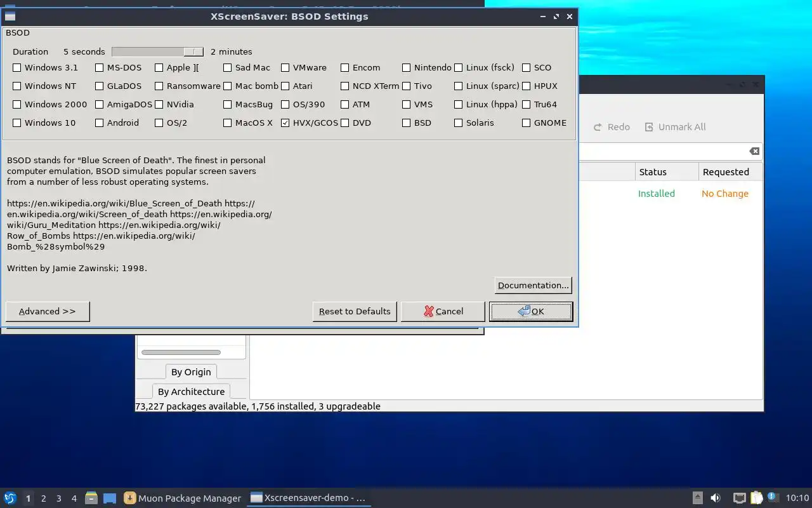Click Reset to Defaults button
Image resolution: width=812 pixels, height=508 pixels.
(x=355, y=311)
